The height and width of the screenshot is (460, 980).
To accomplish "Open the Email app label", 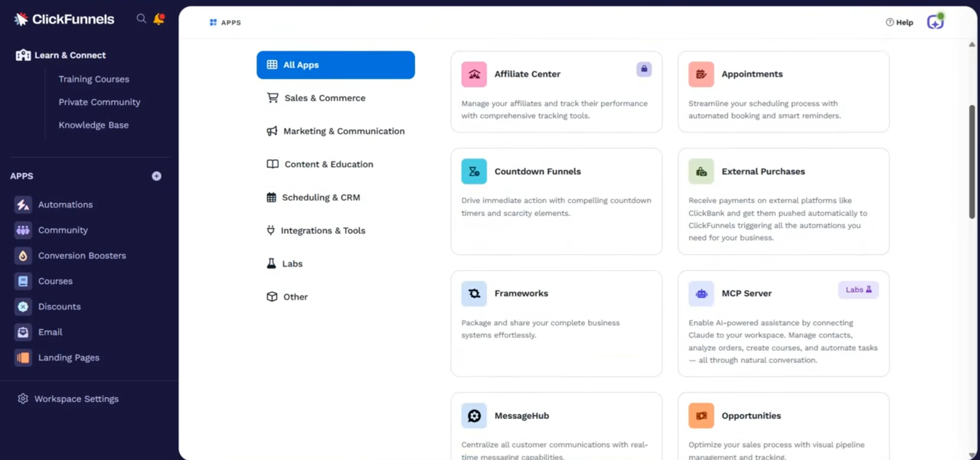I will click(50, 332).
